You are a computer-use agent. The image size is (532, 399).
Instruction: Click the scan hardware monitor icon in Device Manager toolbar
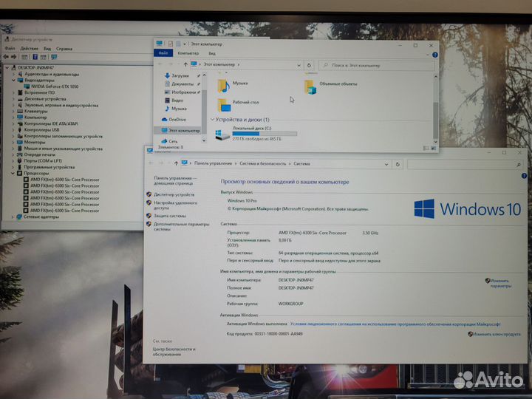tap(54, 57)
